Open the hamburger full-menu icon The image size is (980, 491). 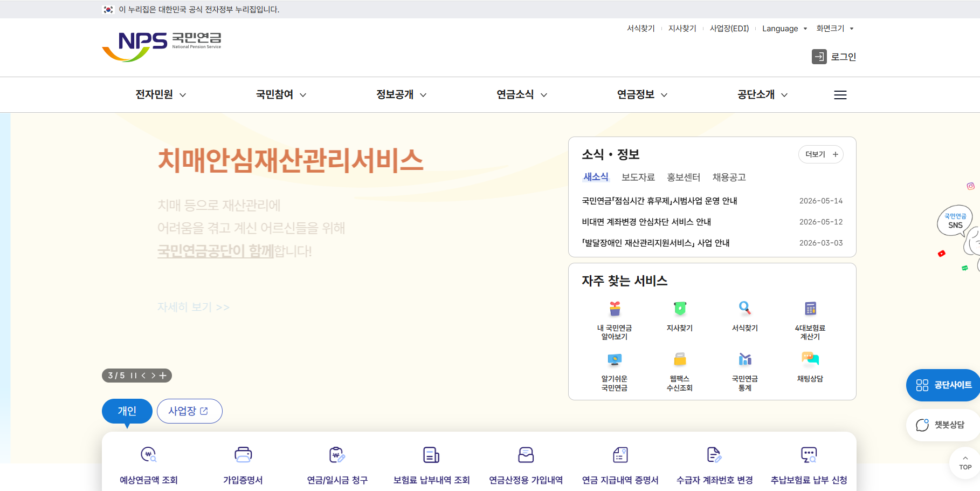(840, 95)
